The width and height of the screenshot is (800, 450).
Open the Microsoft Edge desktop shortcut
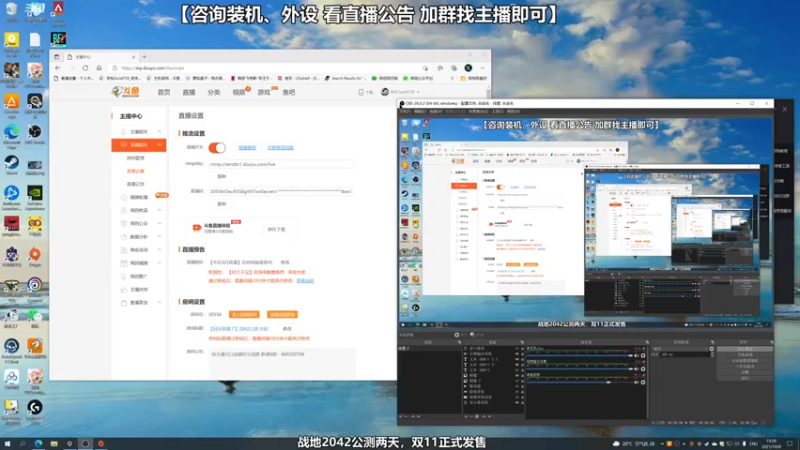point(11,134)
